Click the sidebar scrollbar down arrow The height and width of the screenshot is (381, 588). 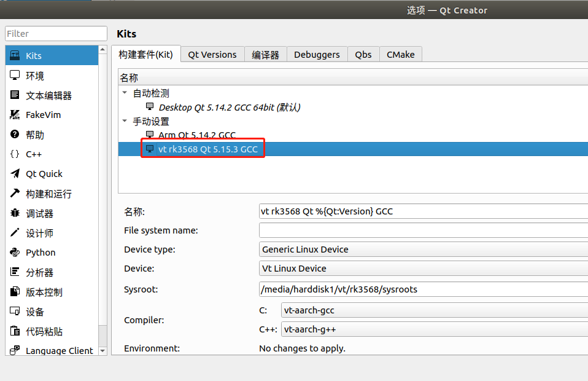pos(103,351)
